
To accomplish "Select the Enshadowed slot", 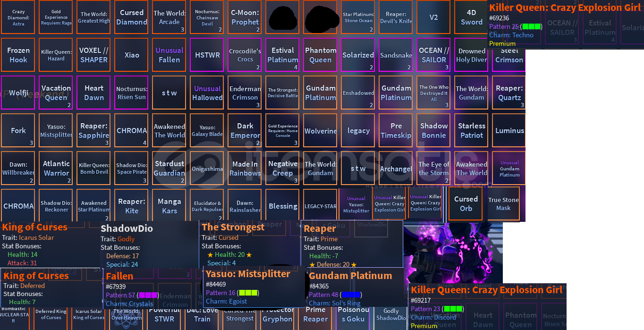I will pos(358,93).
